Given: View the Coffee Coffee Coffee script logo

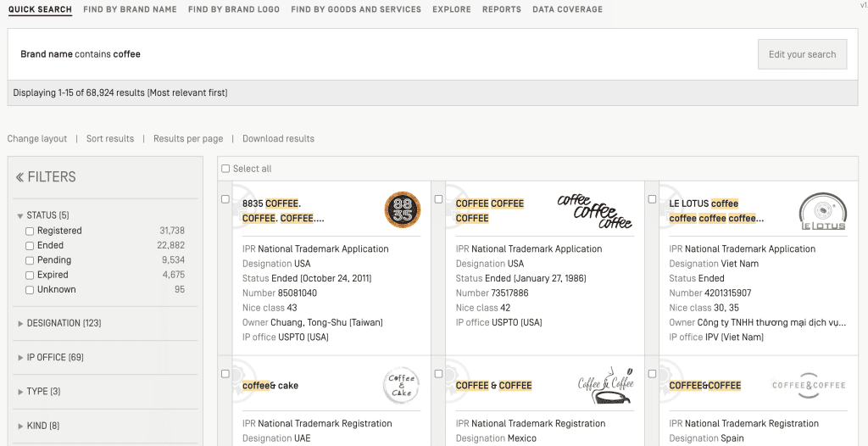Looking at the screenshot, I should click(595, 212).
